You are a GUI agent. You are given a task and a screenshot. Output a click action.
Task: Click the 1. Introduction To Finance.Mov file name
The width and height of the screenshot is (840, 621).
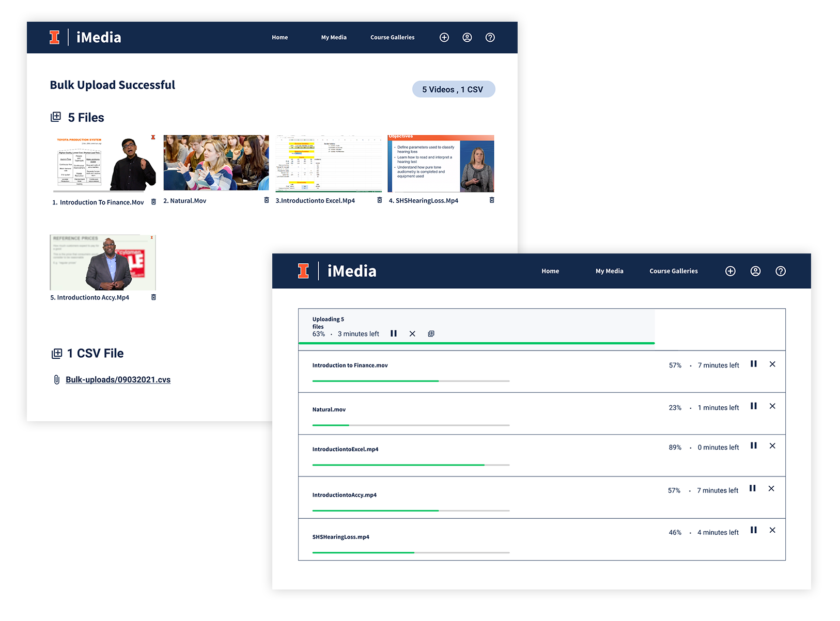pyautogui.click(x=98, y=202)
